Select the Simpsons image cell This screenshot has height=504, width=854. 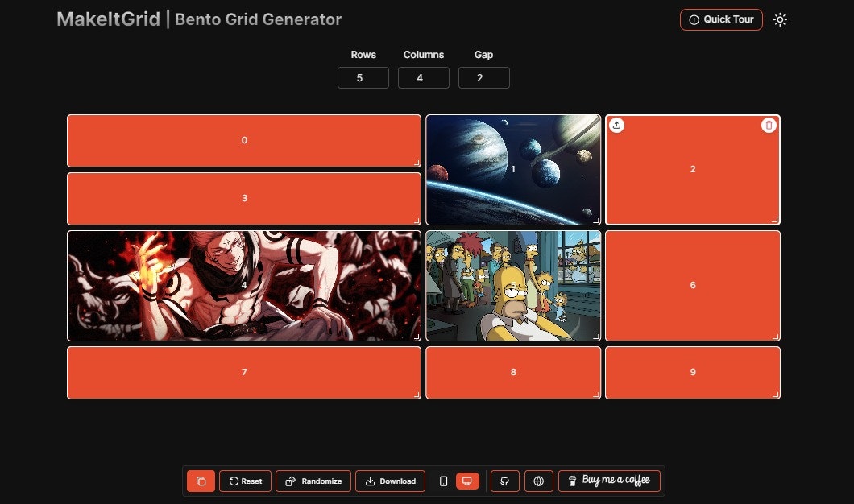click(513, 286)
